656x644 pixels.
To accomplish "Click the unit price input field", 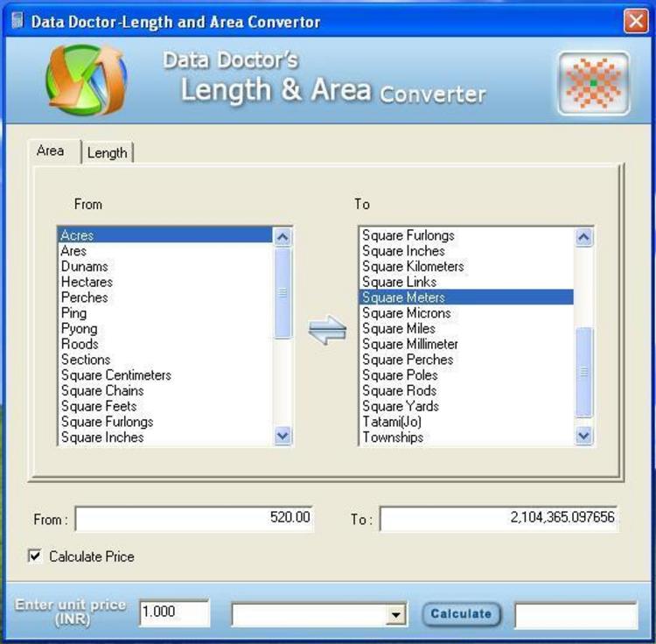I will (174, 612).
